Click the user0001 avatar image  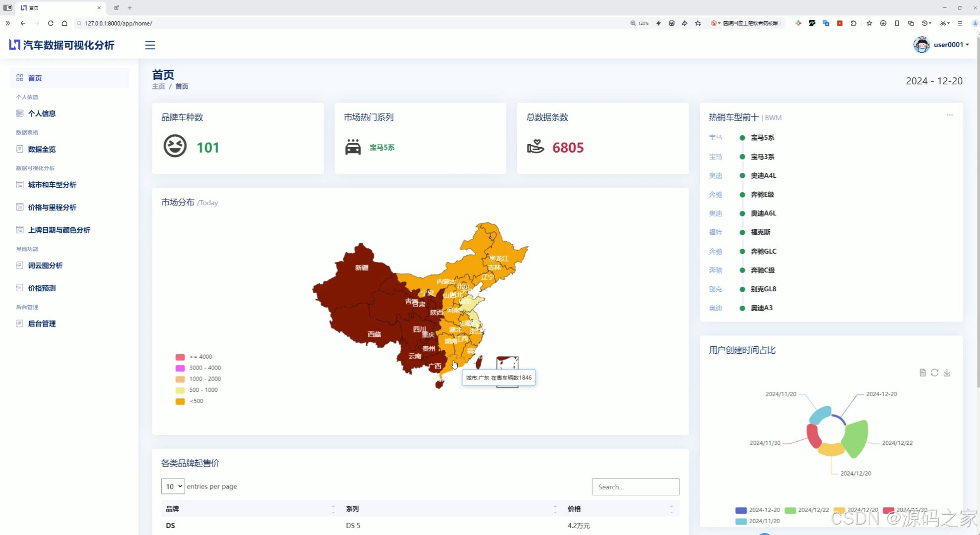click(x=921, y=45)
